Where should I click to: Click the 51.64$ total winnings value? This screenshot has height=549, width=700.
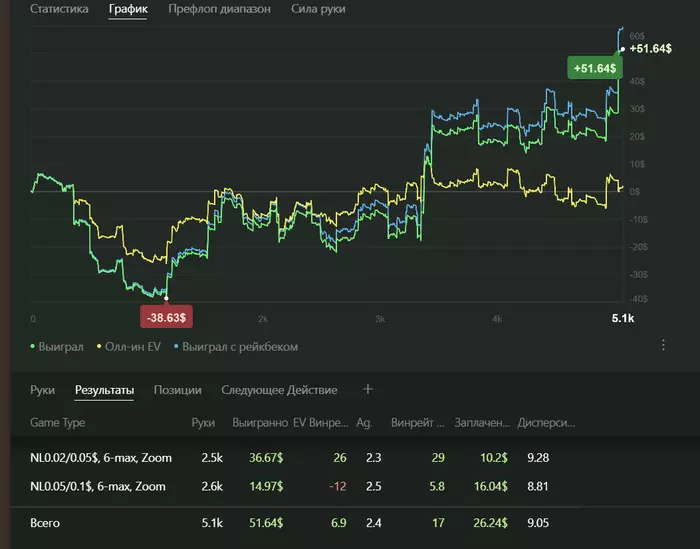(266, 523)
